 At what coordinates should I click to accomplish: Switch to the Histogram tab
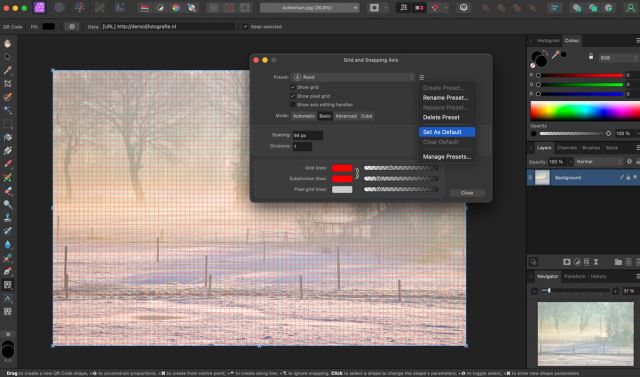(548, 40)
